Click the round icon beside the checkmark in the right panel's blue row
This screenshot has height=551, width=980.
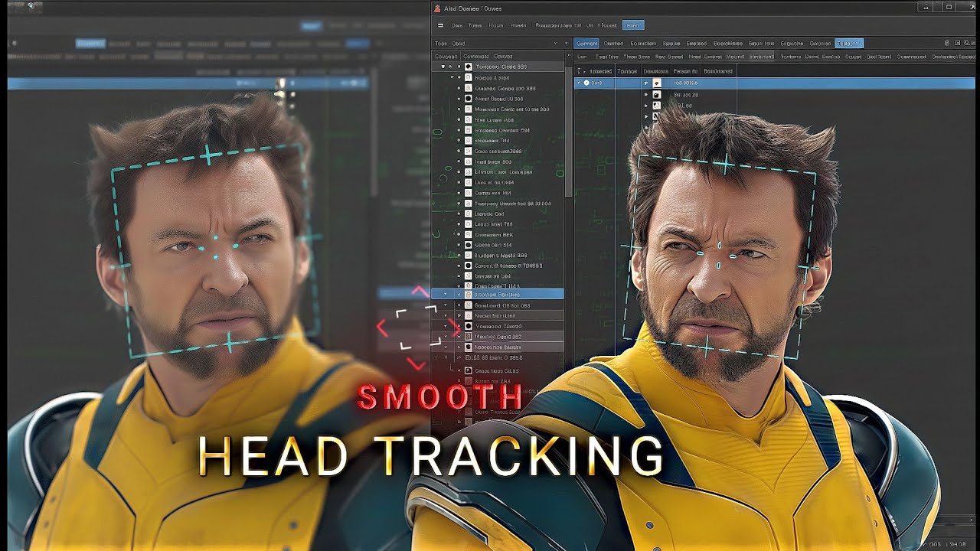pos(586,83)
